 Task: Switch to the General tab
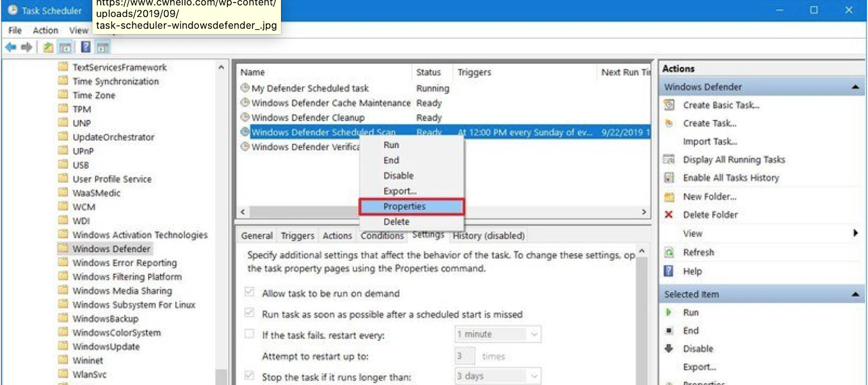(x=257, y=235)
